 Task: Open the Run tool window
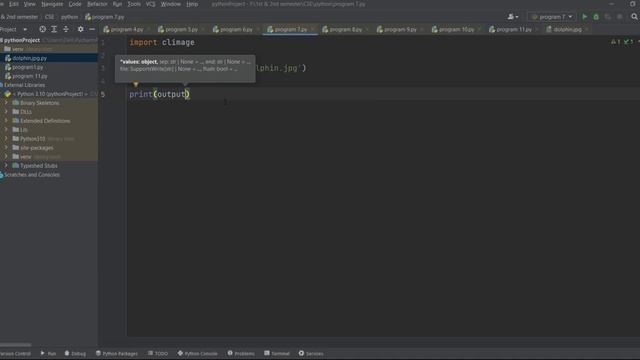48,353
